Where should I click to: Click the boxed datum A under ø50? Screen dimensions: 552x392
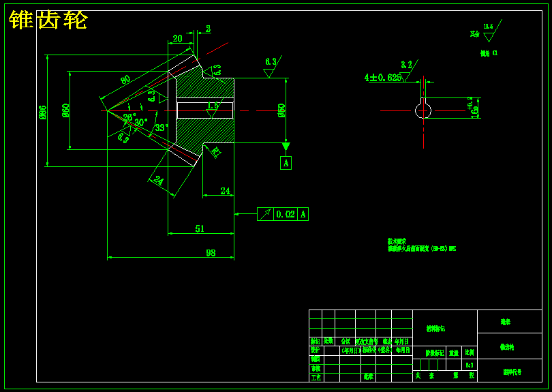click(x=286, y=163)
